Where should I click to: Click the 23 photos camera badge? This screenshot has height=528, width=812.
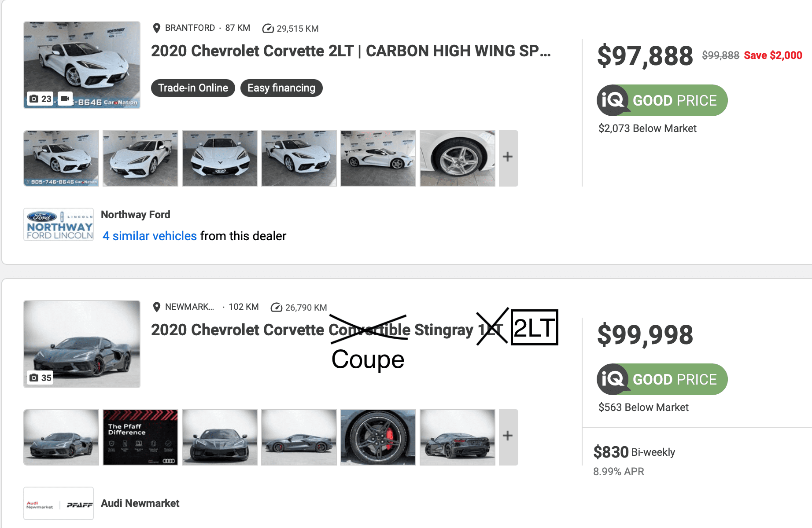(x=41, y=99)
